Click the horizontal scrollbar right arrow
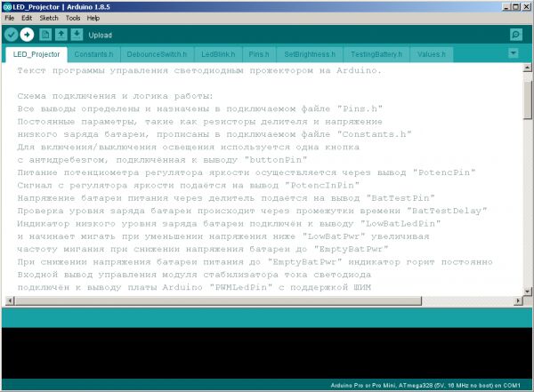This screenshot has width=534, height=392. (518, 300)
